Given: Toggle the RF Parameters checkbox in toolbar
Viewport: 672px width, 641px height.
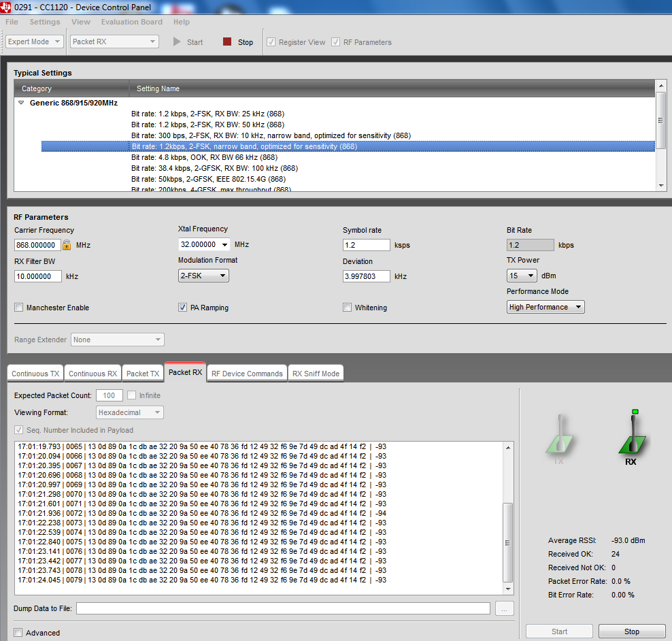Looking at the screenshot, I should 335,42.
